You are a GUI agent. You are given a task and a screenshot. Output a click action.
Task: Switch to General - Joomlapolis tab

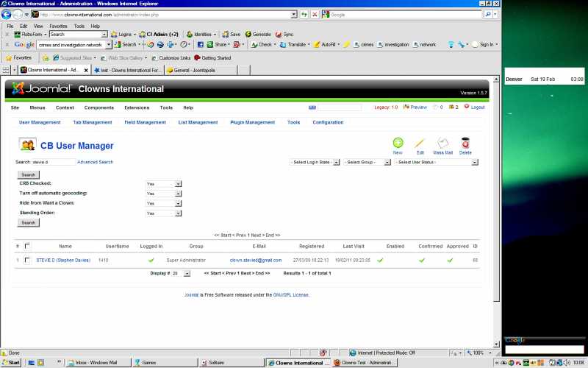[201, 70]
